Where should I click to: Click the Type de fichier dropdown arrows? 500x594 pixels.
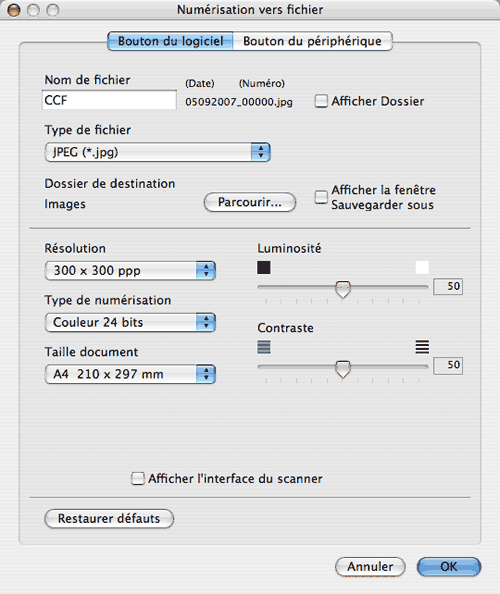[x=261, y=152]
